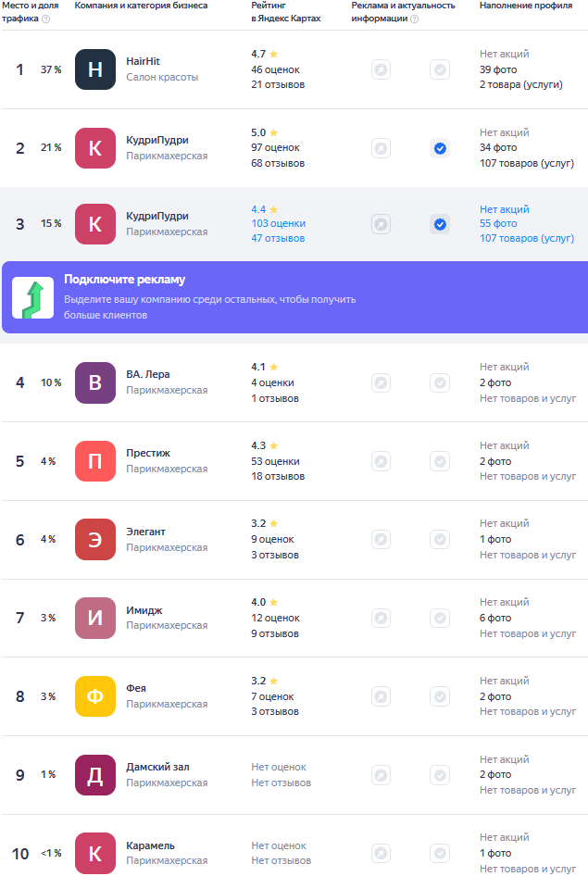
Task: Select the 'Фея' company name
Action: pyautogui.click(x=136, y=688)
